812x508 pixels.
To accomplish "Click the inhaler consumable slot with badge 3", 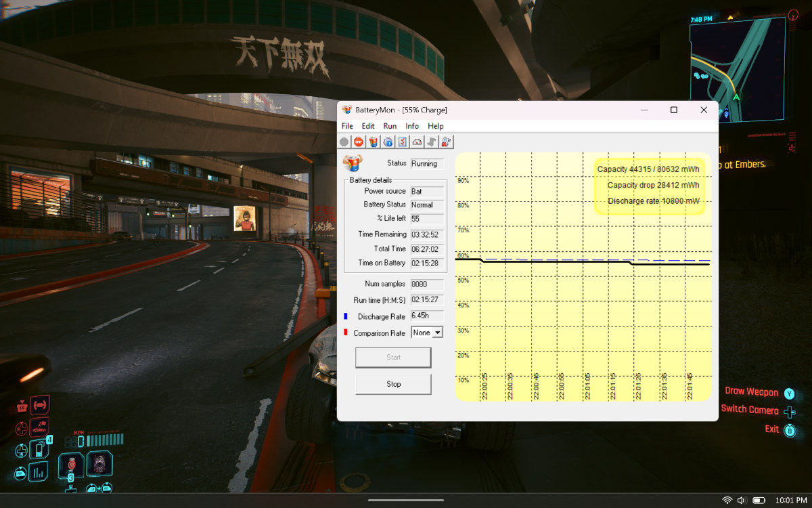I will (x=72, y=466).
